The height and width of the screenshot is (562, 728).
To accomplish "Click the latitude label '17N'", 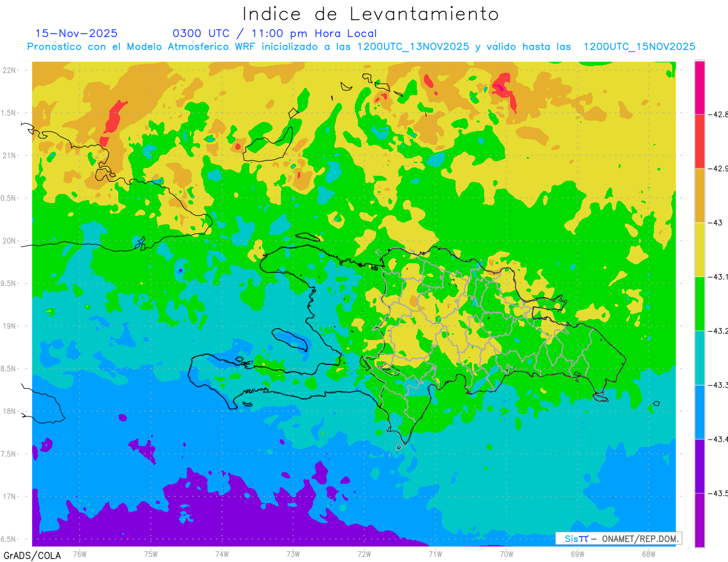I will [x=10, y=497].
